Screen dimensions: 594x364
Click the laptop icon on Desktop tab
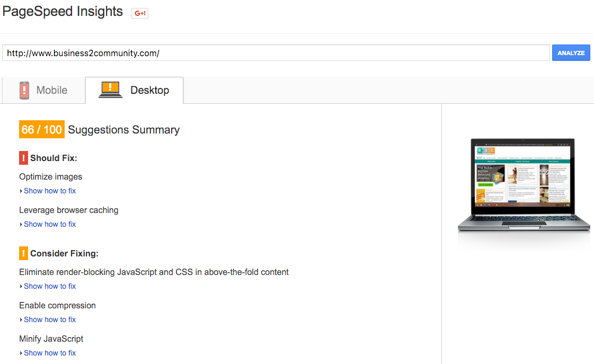coord(111,90)
